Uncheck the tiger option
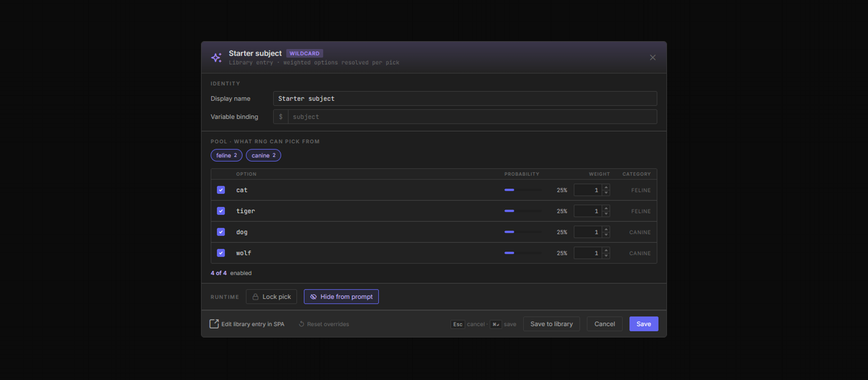The width and height of the screenshot is (868, 380). [x=221, y=211]
